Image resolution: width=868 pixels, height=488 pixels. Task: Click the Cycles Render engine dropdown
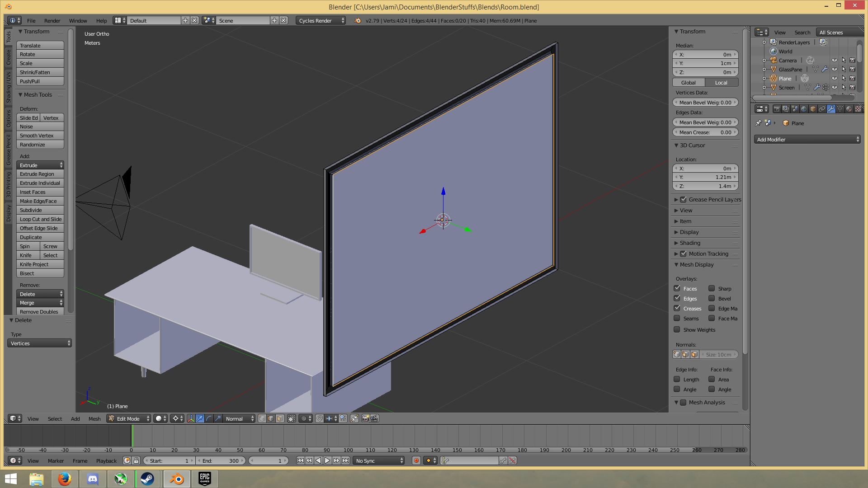[x=321, y=20]
